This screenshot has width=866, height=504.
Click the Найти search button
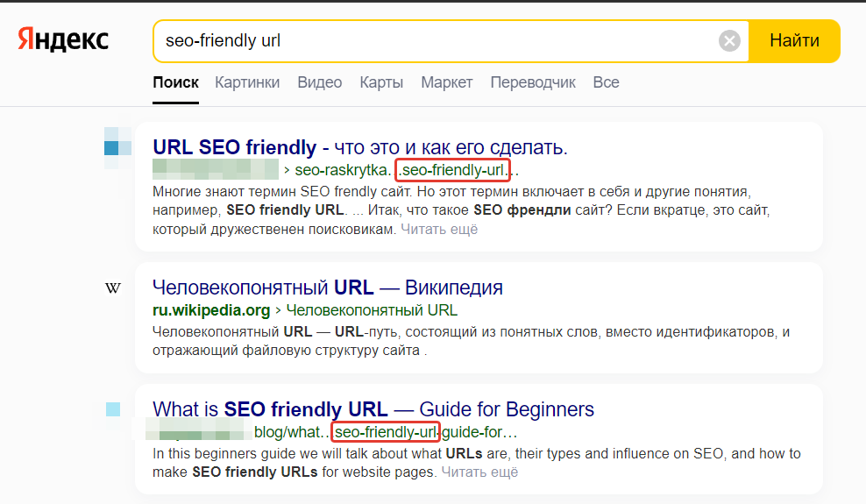794,41
